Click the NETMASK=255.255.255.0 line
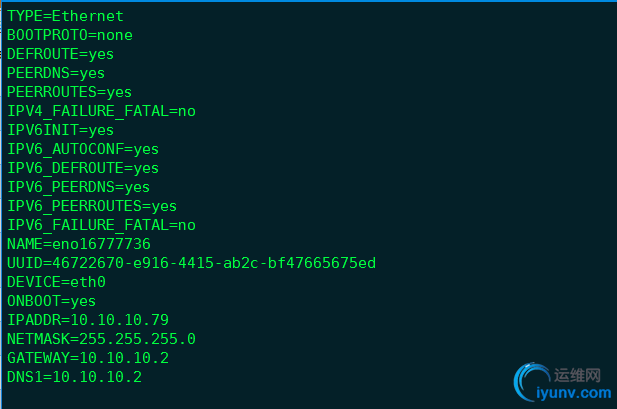 [101, 339]
